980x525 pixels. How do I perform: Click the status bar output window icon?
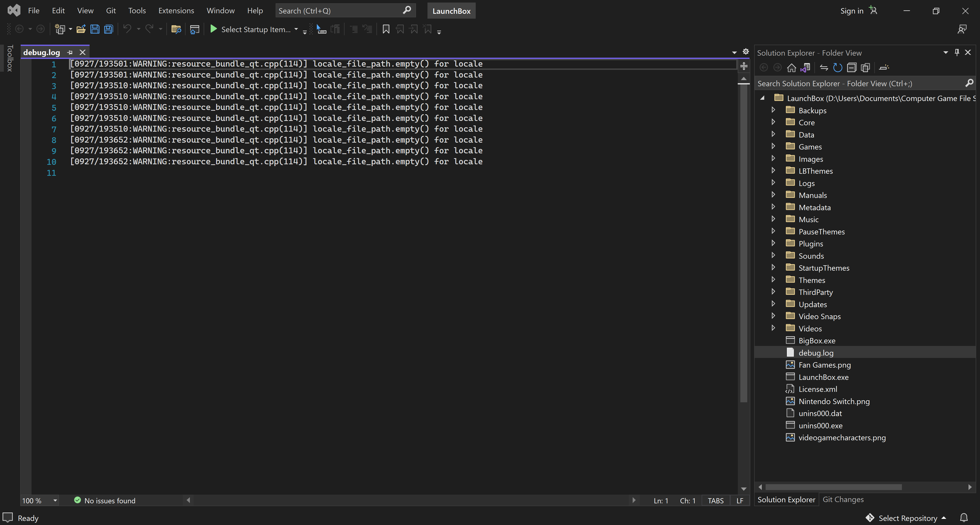tap(8, 517)
